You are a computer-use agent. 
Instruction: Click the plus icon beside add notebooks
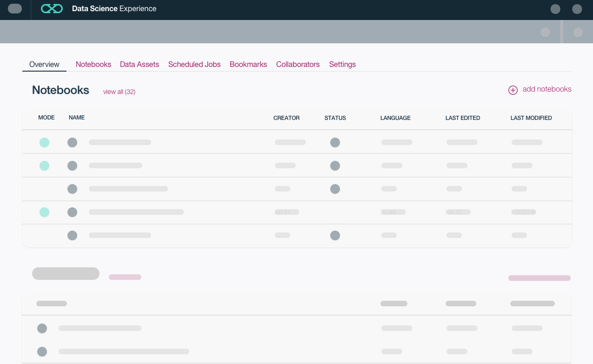(513, 90)
